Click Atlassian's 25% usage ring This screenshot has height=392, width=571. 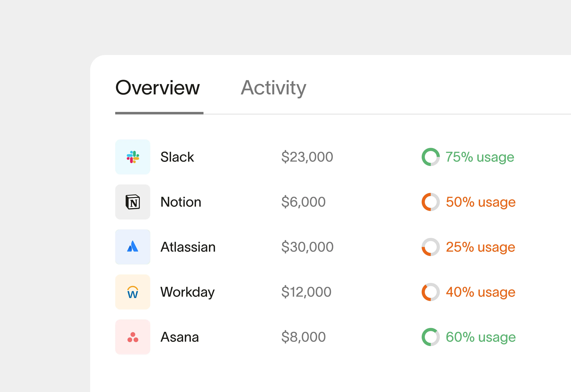click(x=431, y=247)
